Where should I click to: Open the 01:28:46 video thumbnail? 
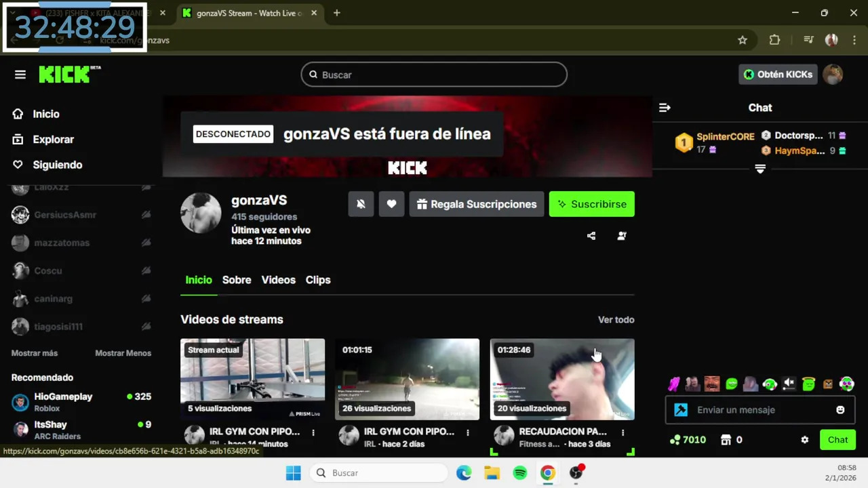pyautogui.click(x=562, y=380)
